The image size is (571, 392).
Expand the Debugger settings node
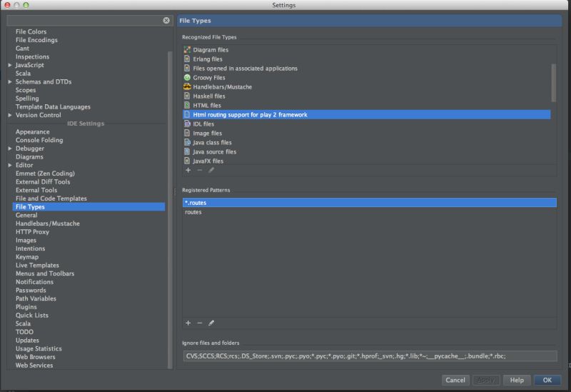click(10, 149)
